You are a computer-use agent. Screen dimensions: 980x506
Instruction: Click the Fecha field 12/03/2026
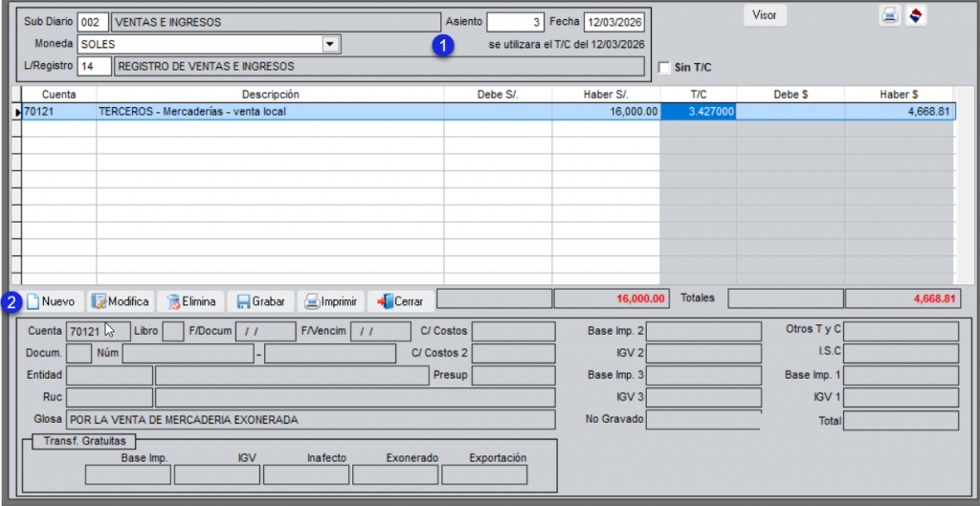click(613, 23)
